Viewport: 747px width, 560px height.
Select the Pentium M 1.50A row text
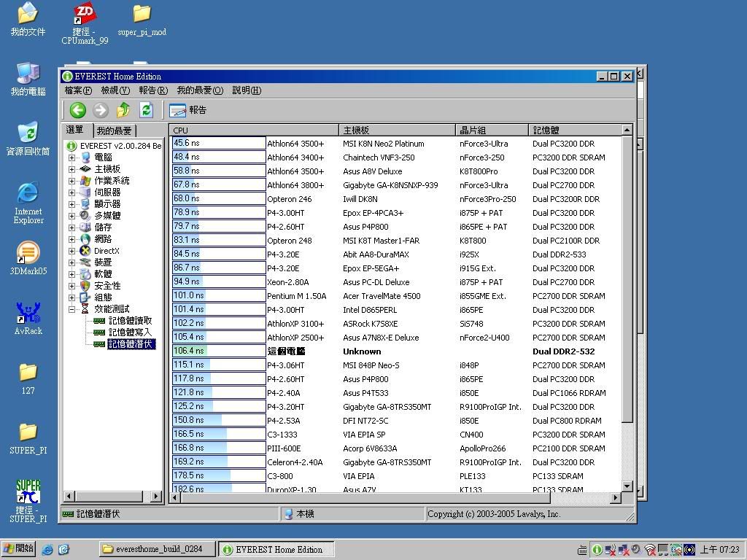pyautogui.click(x=296, y=296)
